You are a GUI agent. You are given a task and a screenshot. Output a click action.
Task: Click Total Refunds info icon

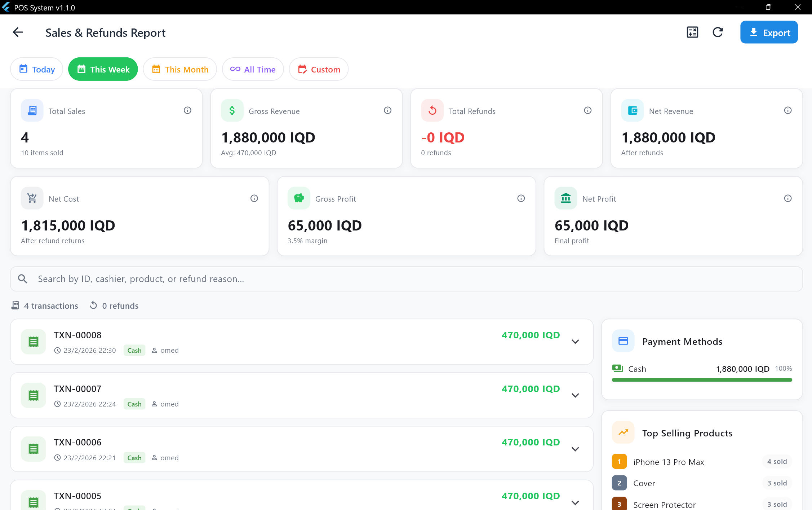point(587,110)
